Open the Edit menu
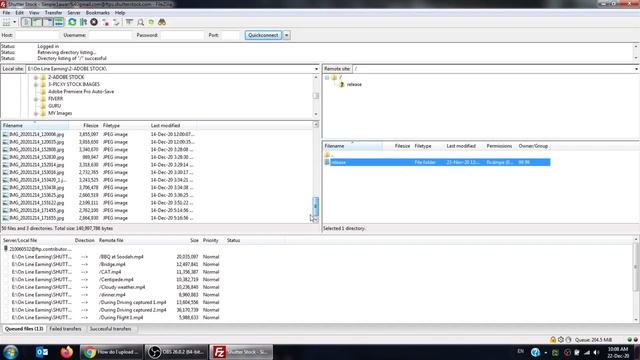 (x=19, y=13)
